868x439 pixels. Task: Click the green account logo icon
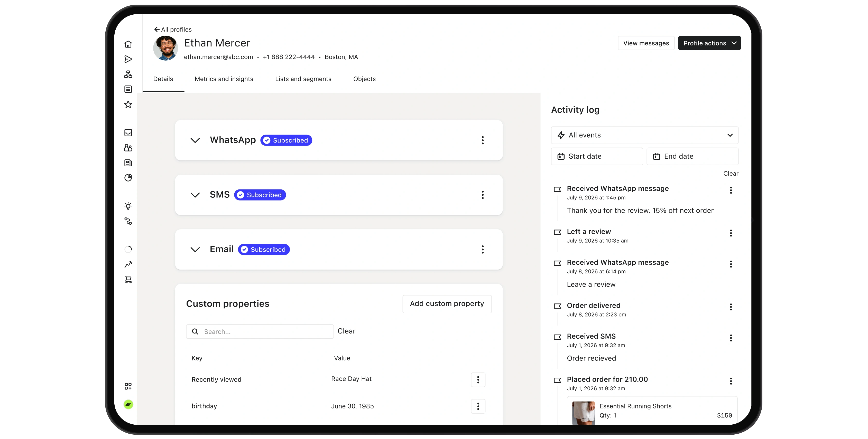pos(128,404)
